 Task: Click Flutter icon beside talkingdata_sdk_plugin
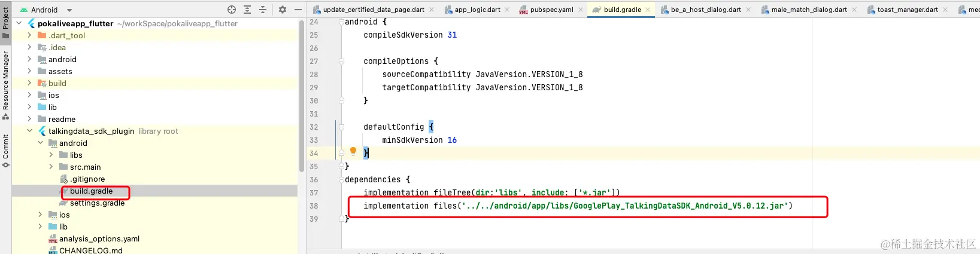(42, 131)
